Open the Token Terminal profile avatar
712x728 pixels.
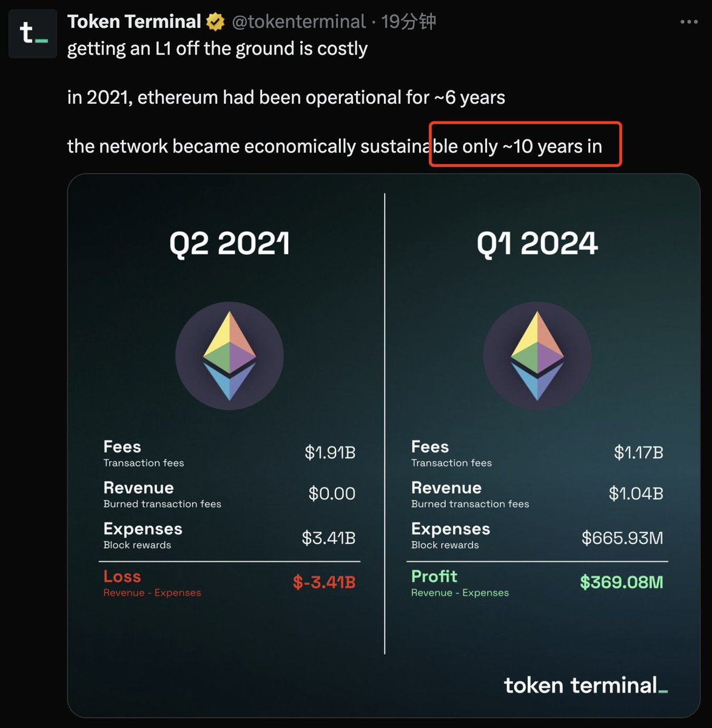(33, 33)
